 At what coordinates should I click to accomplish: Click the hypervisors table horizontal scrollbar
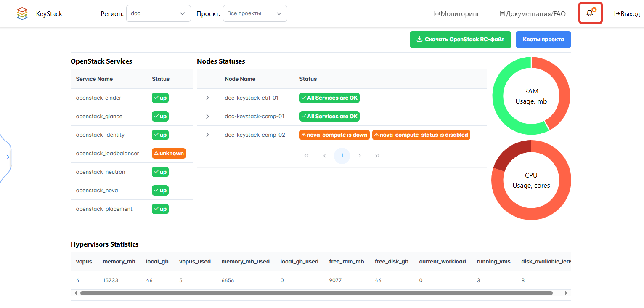click(315, 293)
